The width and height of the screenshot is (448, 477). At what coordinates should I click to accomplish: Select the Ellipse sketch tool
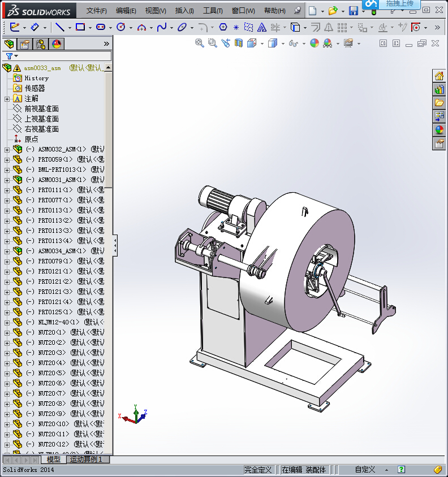point(182,27)
